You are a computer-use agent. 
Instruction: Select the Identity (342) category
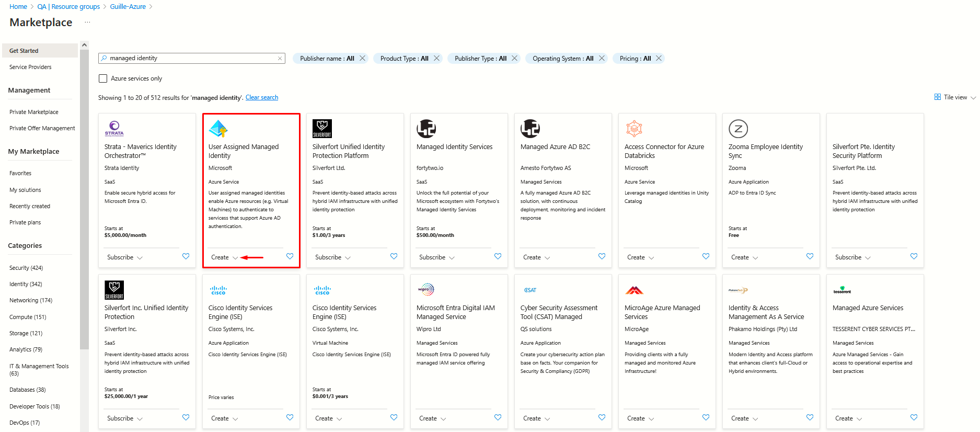click(x=26, y=284)
